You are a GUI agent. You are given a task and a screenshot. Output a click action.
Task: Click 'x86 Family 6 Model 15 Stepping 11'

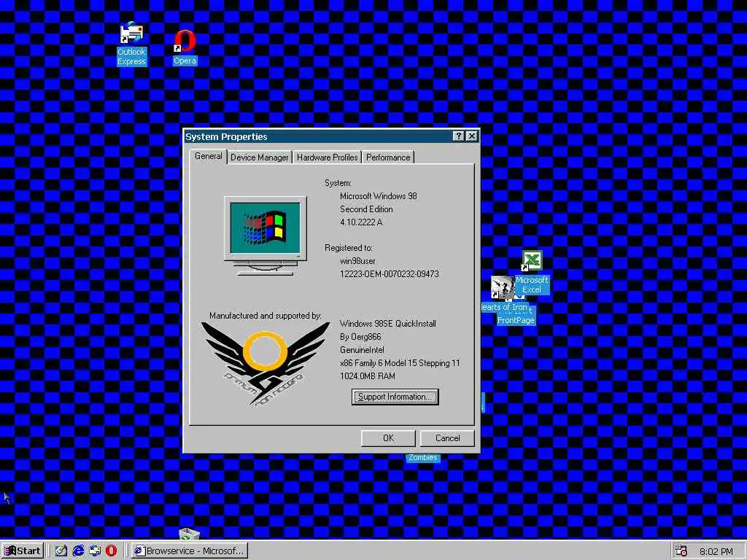pos(400,363)
